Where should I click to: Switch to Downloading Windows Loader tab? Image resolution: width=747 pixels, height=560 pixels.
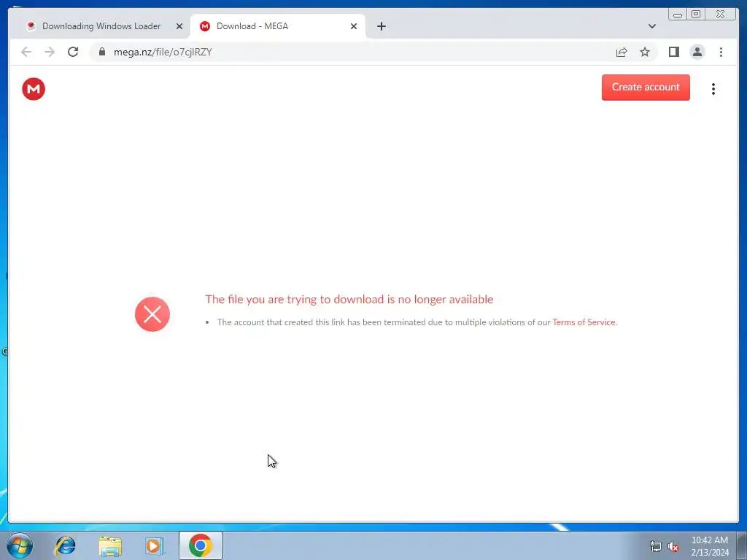(x=101, y=26)
